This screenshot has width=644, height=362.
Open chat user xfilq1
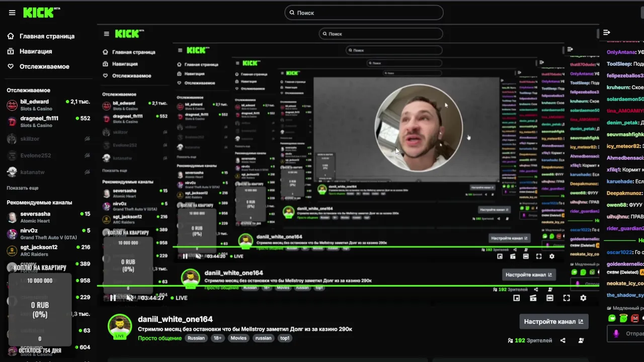[x=614, y=170]
